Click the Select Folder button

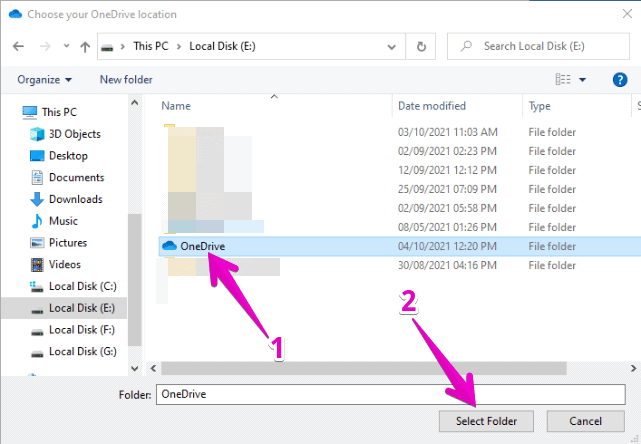click(486, 421)
